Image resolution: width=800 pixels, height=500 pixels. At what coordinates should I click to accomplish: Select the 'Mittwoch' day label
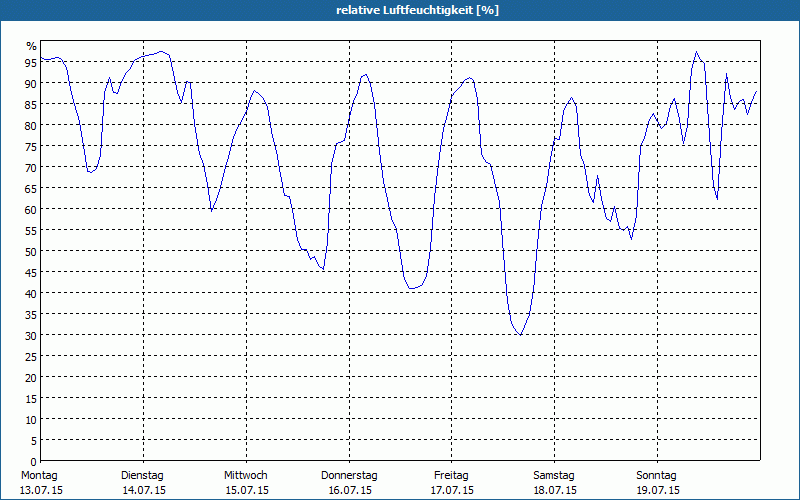246,476
